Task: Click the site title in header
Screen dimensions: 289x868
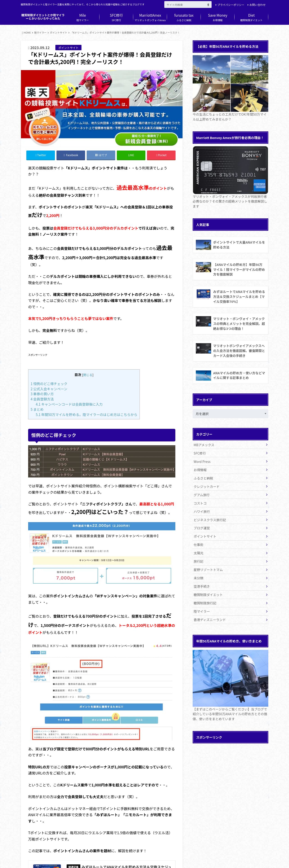Action: coord(43,17)
